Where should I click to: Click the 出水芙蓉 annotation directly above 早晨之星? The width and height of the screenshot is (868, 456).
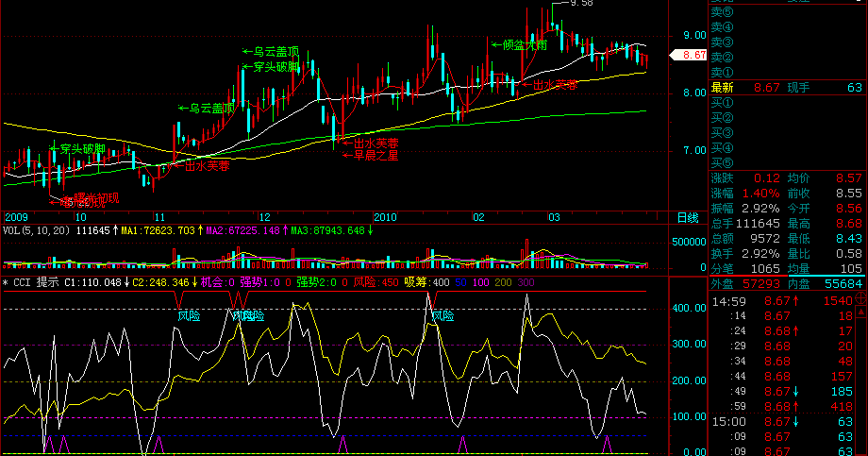(x=376, y=144)
